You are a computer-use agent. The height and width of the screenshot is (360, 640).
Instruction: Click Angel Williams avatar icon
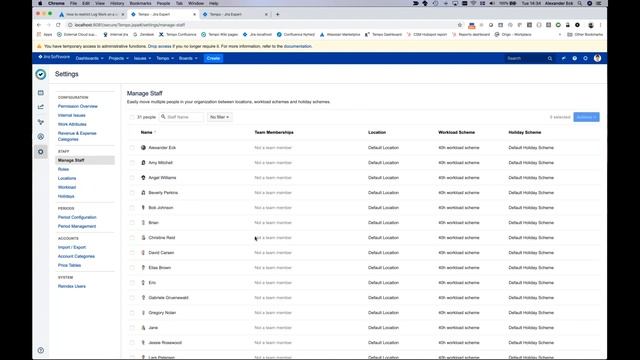(143, 178)
